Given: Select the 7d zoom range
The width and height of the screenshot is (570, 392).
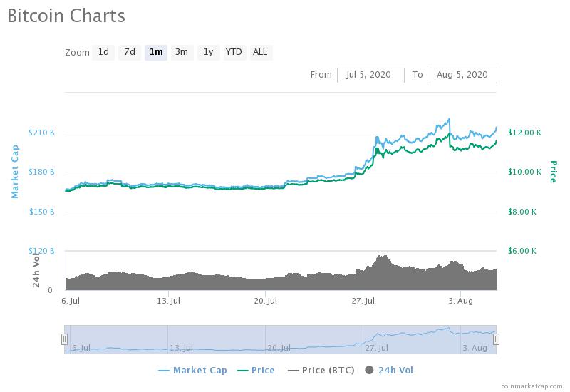Looking at the screenshot, I should pyautogui.click(x=130, y=52).
